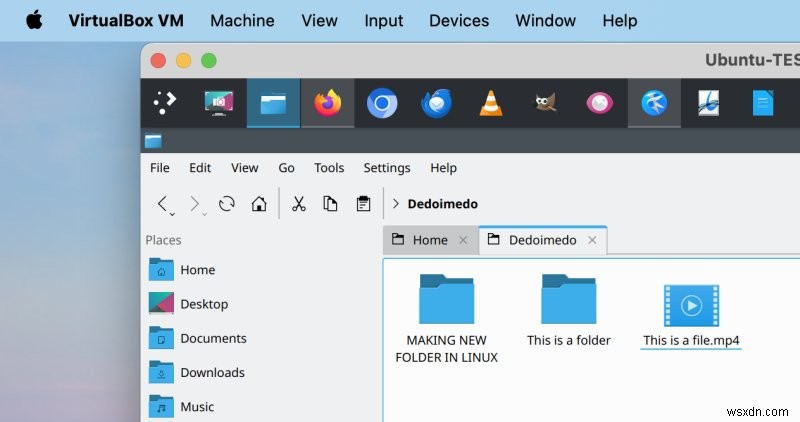Click the Cut scissors icon
The width and height of the screenshot is (800, 422).
click(x=298, y=204)
